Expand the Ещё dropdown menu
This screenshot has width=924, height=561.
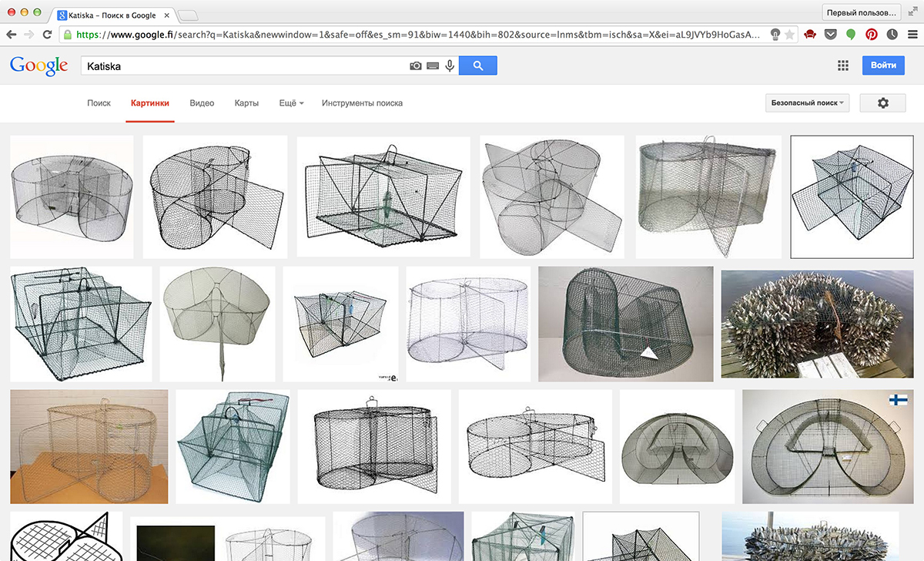291,103
